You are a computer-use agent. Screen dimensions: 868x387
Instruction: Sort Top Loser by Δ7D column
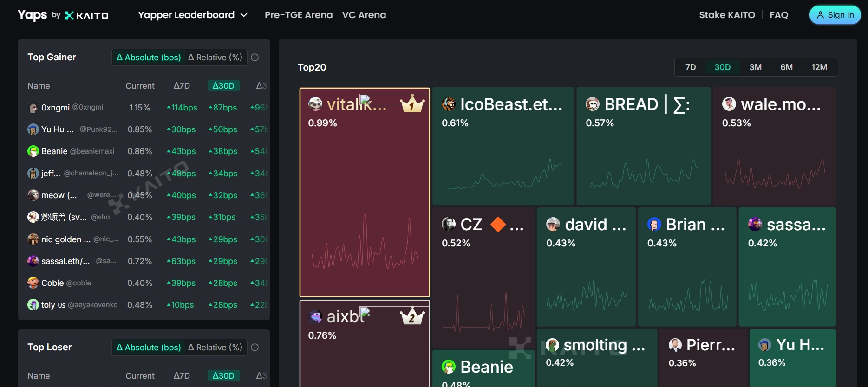182,376
